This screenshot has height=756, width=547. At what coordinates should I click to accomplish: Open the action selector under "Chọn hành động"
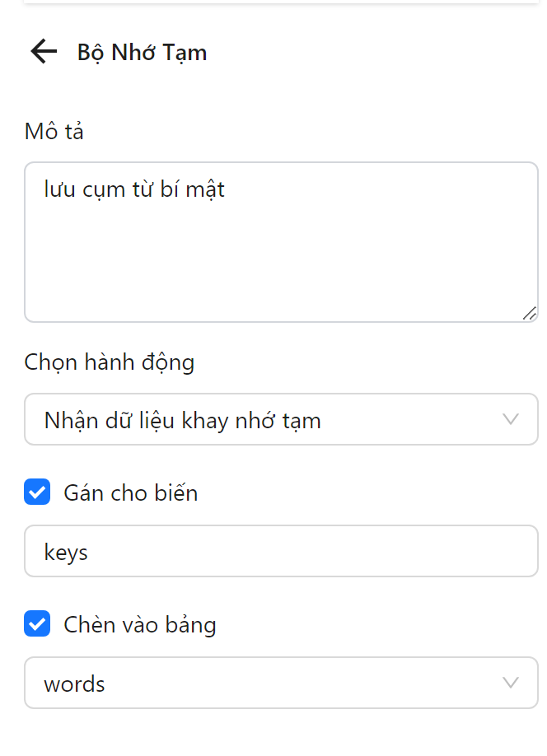280,420
